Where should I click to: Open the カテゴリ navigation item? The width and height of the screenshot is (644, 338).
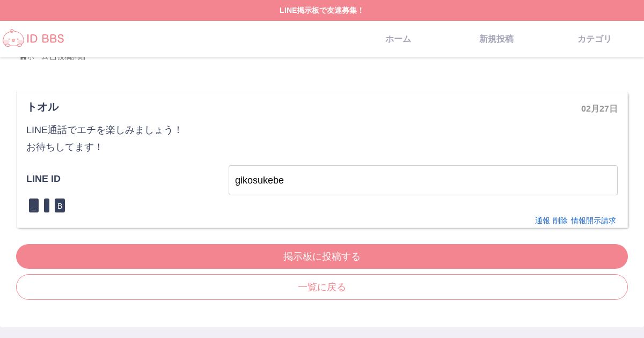point(595,39)
